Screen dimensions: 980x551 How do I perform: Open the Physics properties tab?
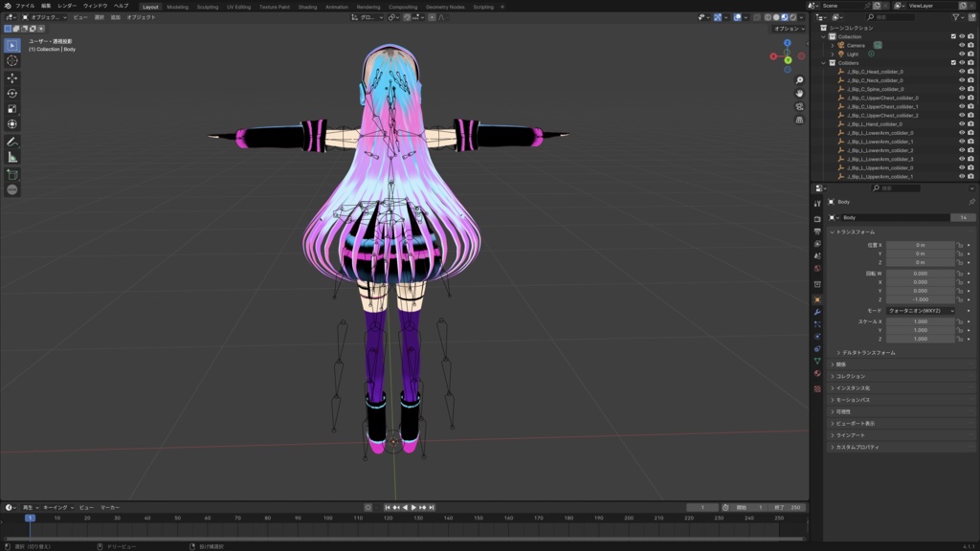(x=817, y=337)
